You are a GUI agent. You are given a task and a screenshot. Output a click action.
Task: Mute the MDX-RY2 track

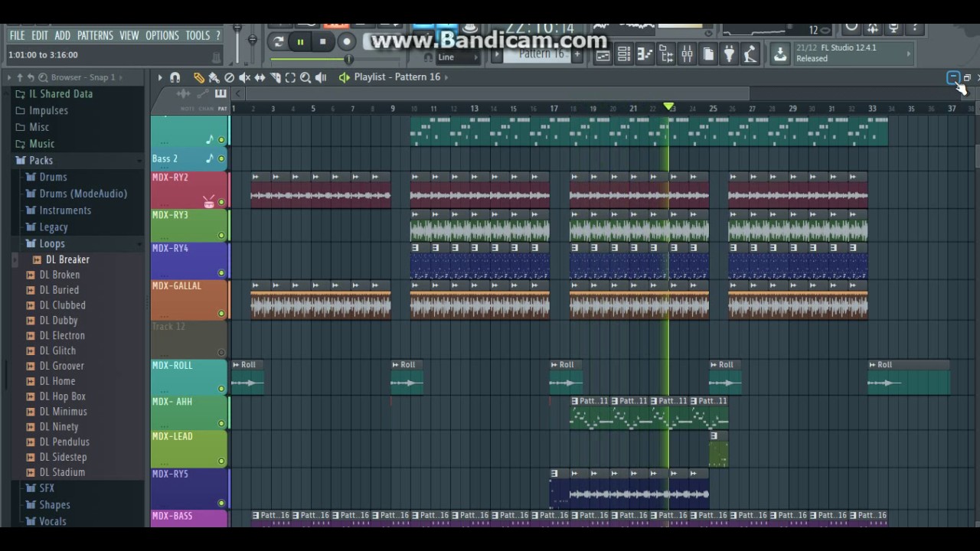coord(222,203)
